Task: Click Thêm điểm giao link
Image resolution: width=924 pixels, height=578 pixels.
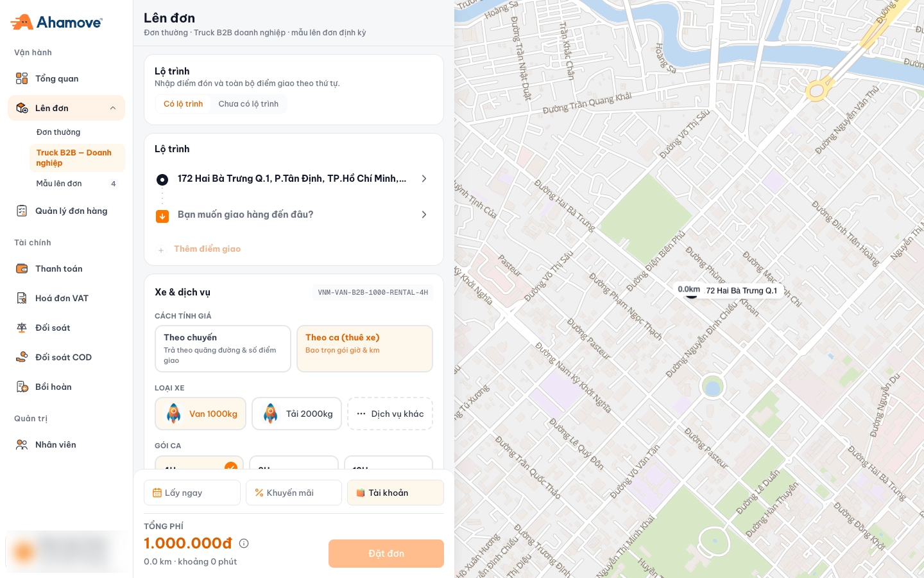Action: point(207,249)
